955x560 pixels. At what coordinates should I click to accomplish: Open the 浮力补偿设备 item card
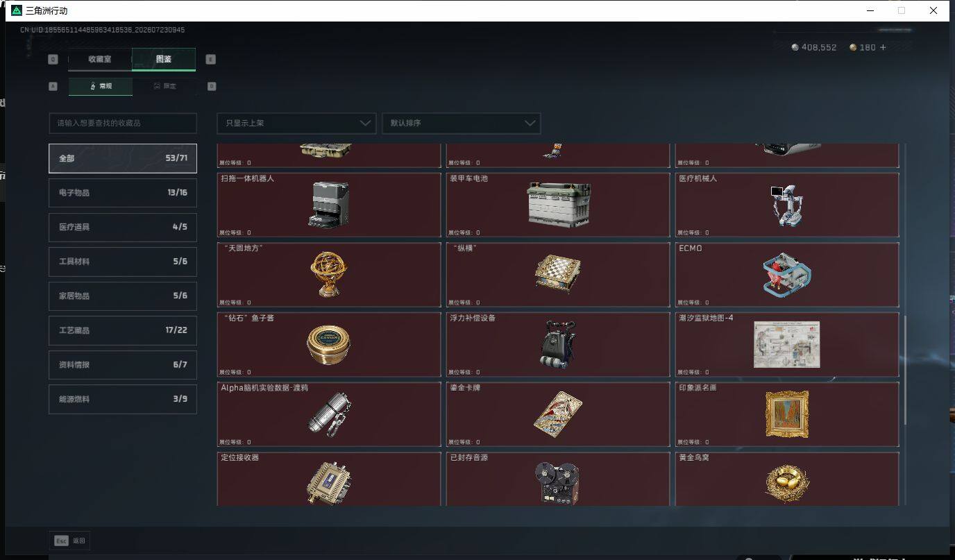click(558, 345)
